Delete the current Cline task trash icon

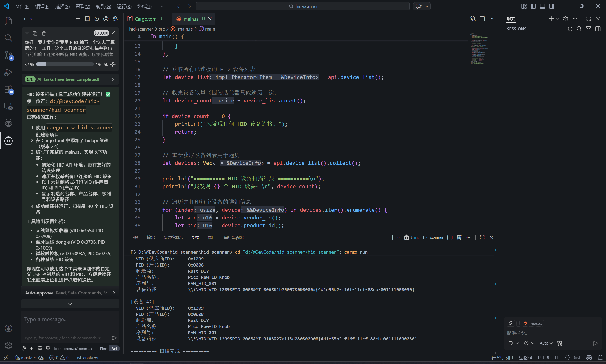(44, 33)
